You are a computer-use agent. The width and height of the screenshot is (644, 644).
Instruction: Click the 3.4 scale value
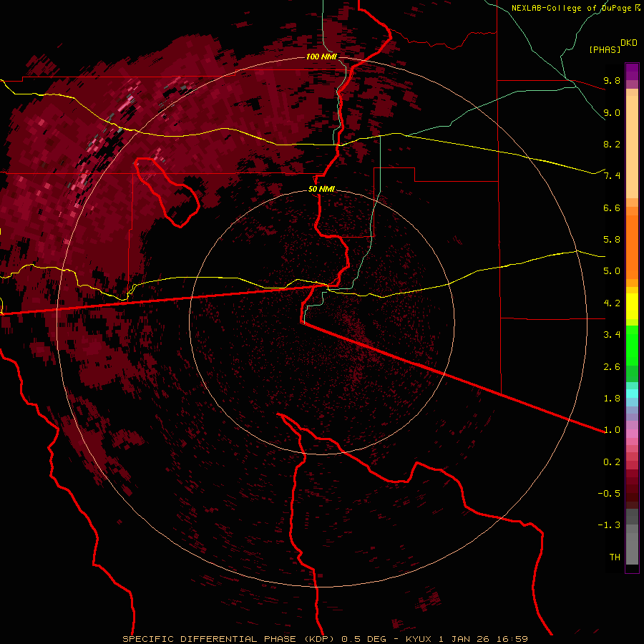click(x=612, y=335)
